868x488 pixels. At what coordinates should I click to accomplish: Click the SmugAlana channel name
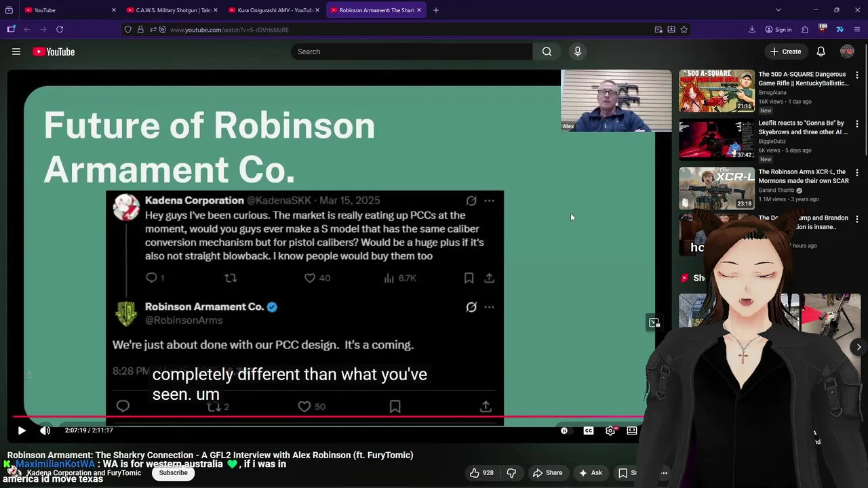(x=772, y=93)
